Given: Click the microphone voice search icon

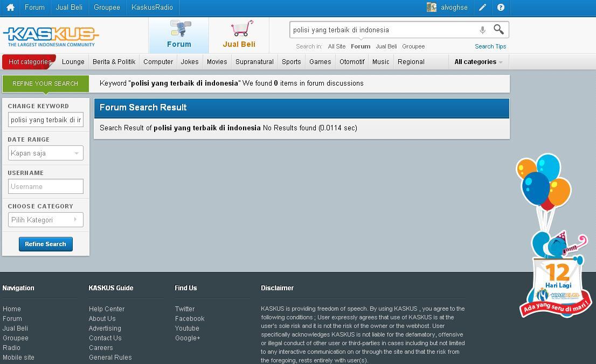Looking at the screenshot, I should [x=482, y=30].
